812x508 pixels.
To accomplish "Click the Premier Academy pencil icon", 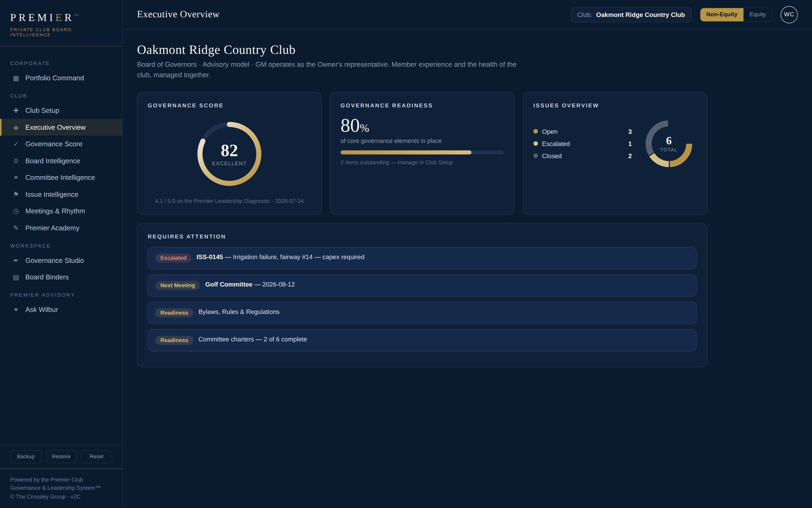I will pos(16,228).
